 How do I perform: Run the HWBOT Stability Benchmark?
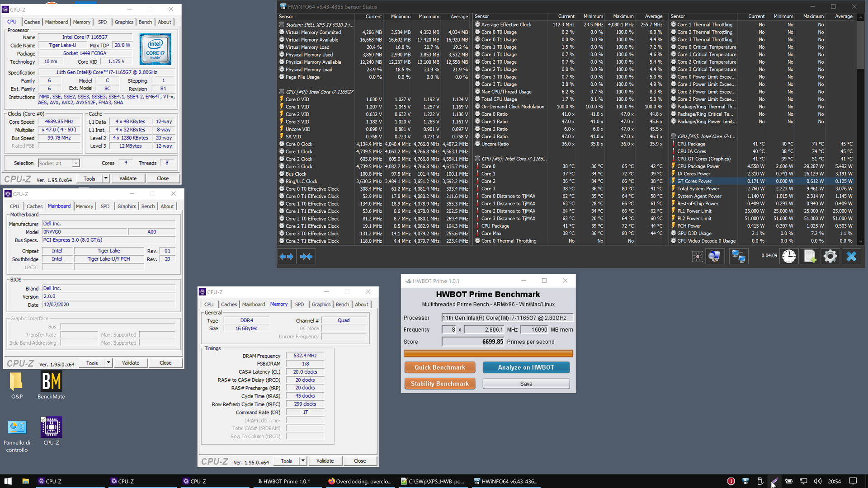point(439,384)
